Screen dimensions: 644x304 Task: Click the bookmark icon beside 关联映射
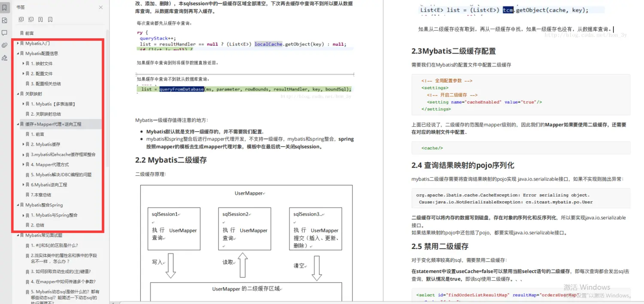[x=22, y=94]
